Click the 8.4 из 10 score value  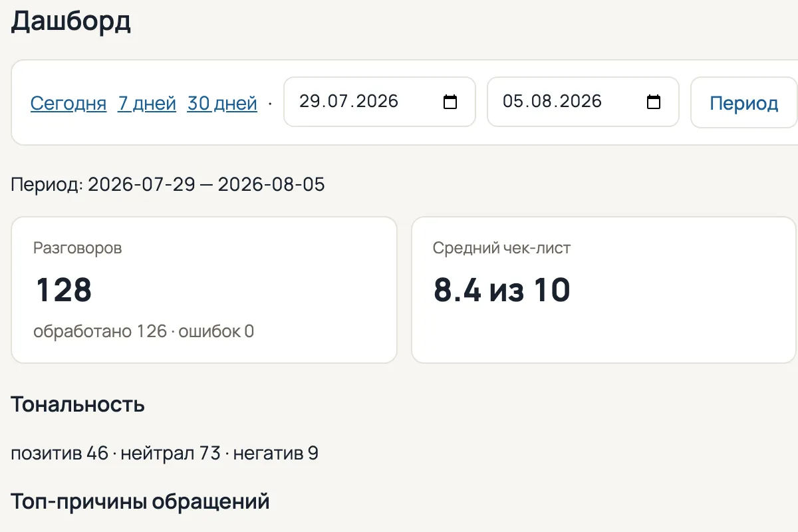point(502,290)
